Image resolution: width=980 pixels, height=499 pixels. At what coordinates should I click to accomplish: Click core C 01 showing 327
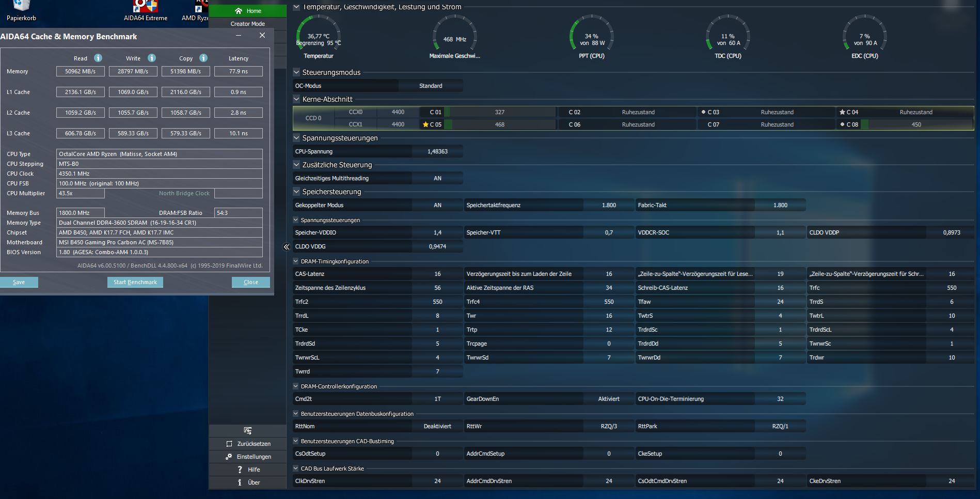point(488,112)
